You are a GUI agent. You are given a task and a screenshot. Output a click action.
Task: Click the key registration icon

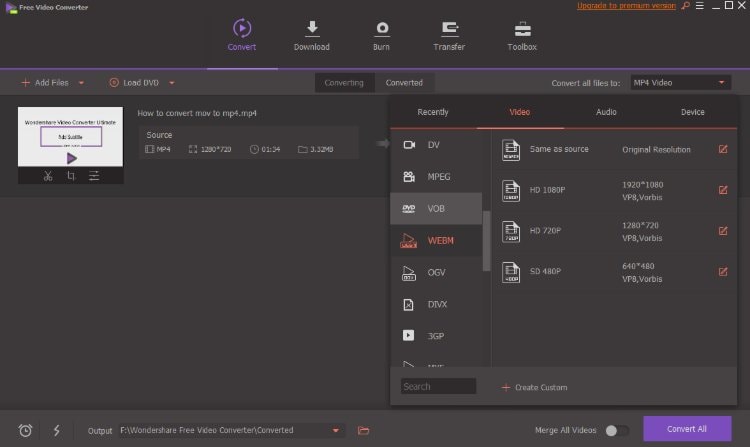(x=686, y=6)
